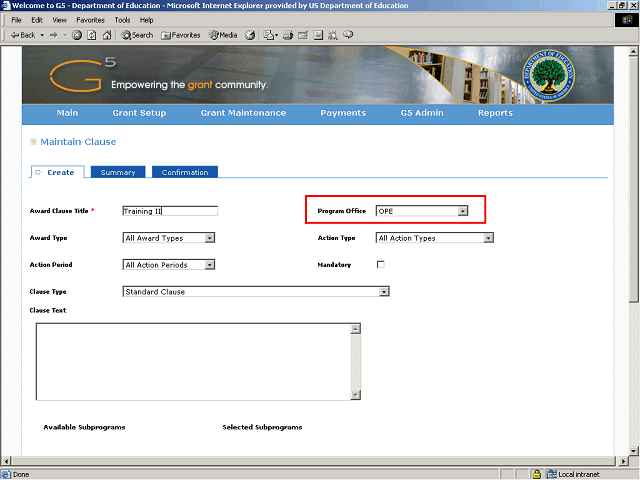Expand the Award Type dropdown
Image resolution: width=640 pixels, height=480 pixels.
click(209, 238)
